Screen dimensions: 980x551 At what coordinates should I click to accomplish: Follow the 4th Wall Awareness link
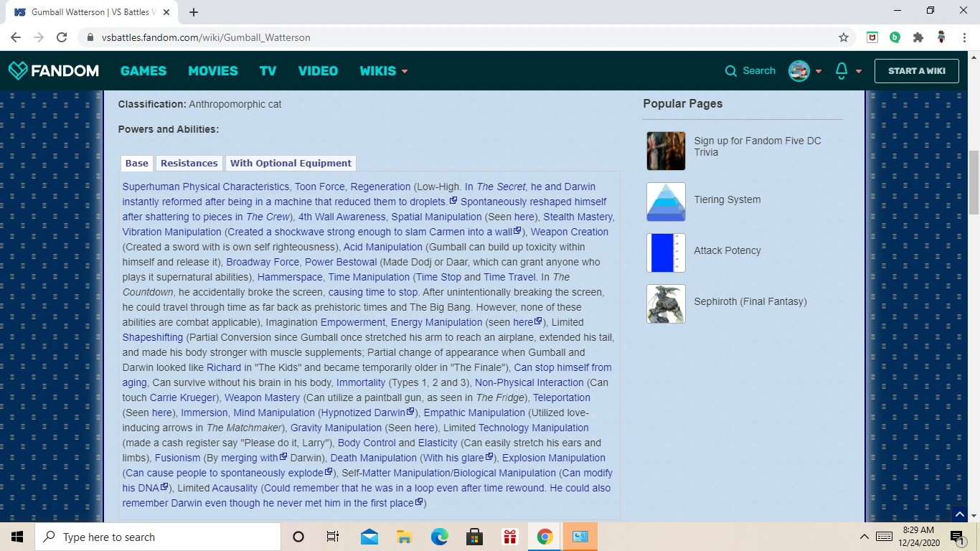click(x=342, y=217)
